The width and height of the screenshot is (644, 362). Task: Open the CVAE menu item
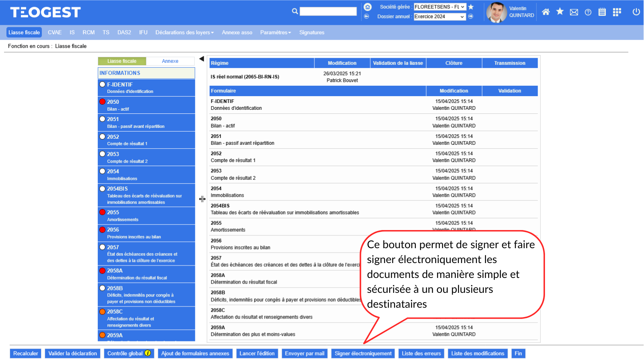(x=55, y=33)
